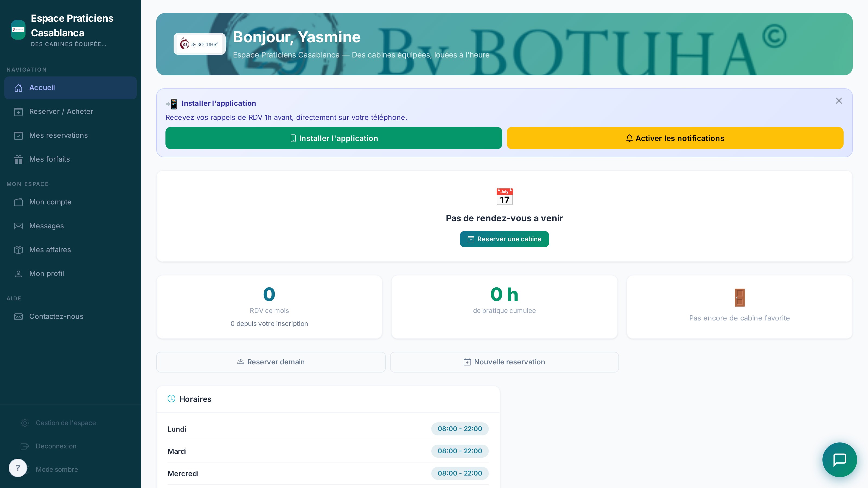Click the By BOTUHA logo in banner
The image size is (868, 488).
tap(199, 44)
